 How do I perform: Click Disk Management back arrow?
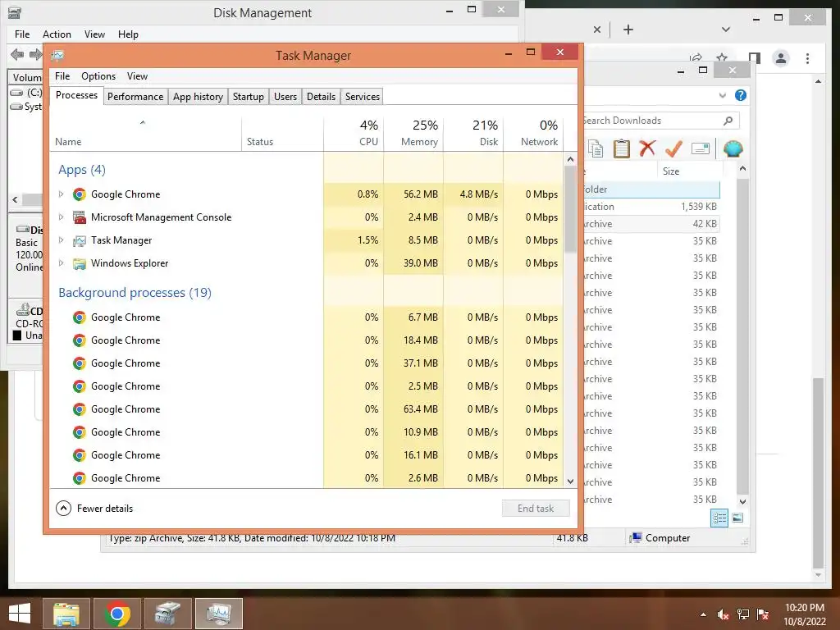(x=17, y=54)
